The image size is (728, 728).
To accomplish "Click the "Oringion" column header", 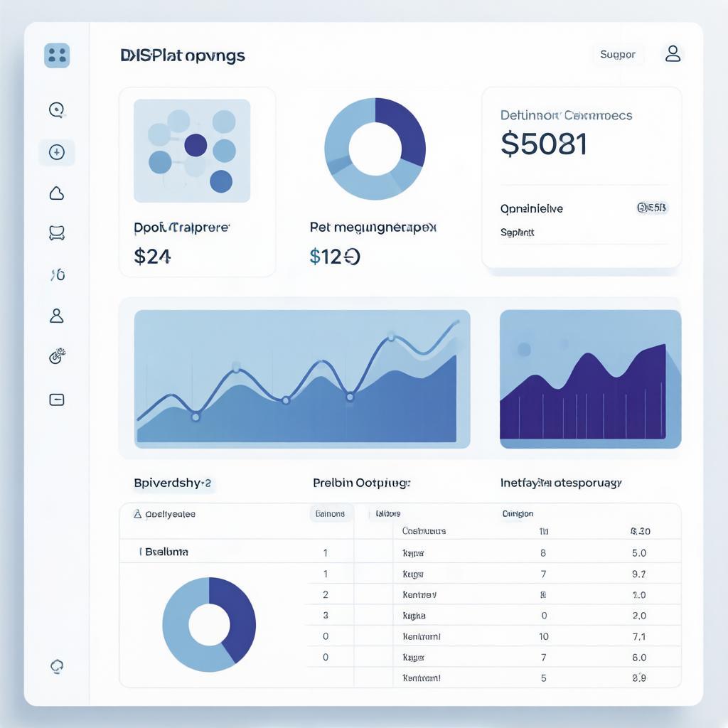I will coord(518,513).
